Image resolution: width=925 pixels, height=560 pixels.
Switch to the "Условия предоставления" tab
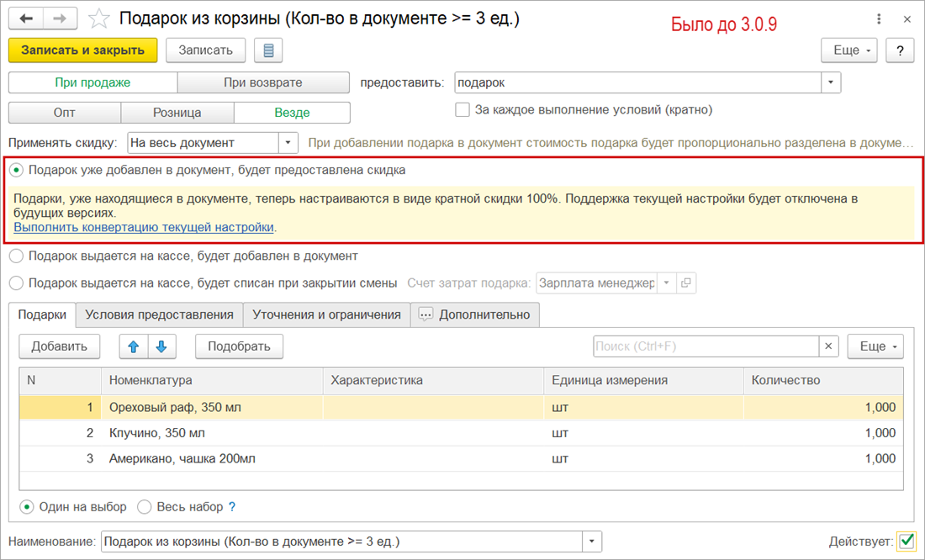click(x=159, y=314)
